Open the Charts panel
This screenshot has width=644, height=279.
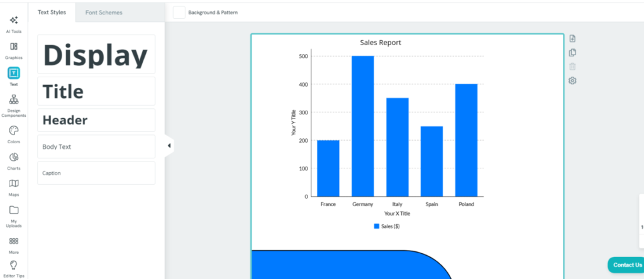coord(13,160)
